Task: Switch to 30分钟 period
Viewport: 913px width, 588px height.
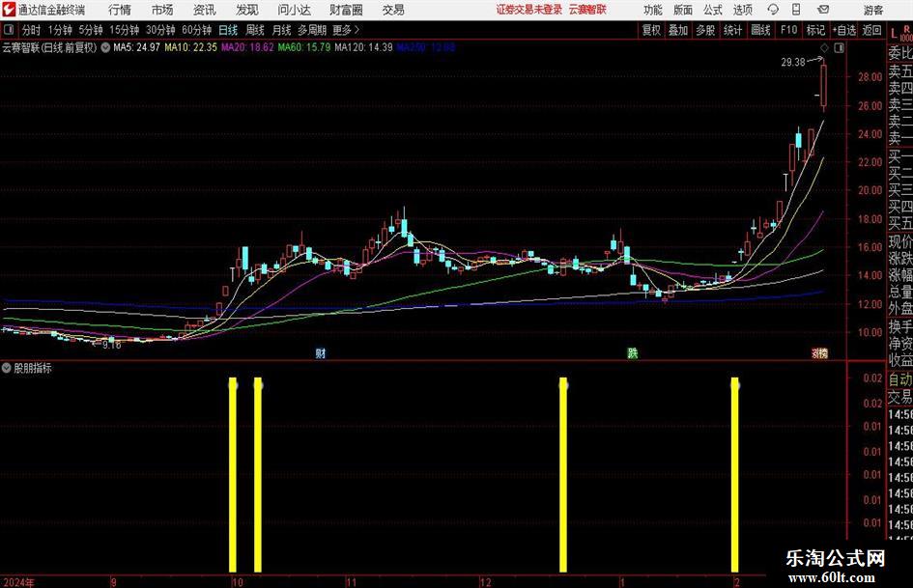Action: (160, 30)
